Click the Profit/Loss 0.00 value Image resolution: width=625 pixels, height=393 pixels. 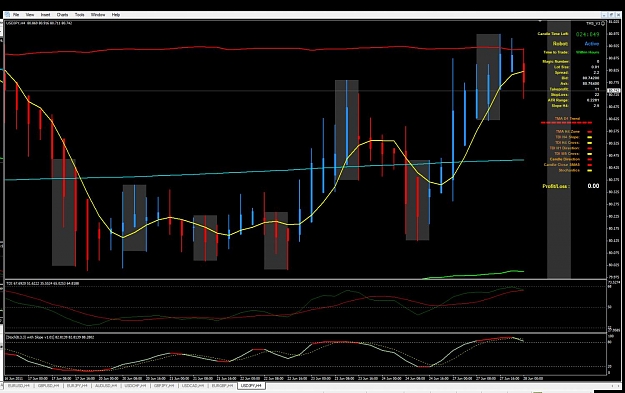(x=593, y=186)
